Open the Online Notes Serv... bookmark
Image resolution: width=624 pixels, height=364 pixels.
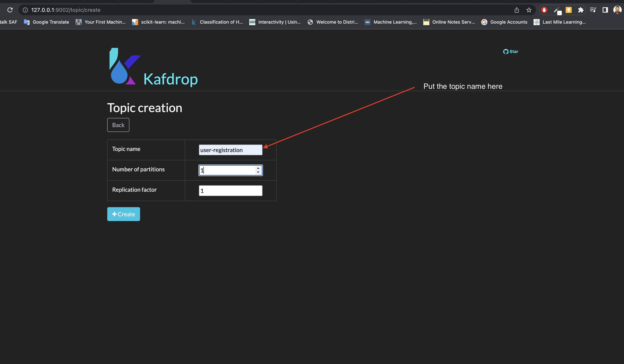(x=449, y=22)
